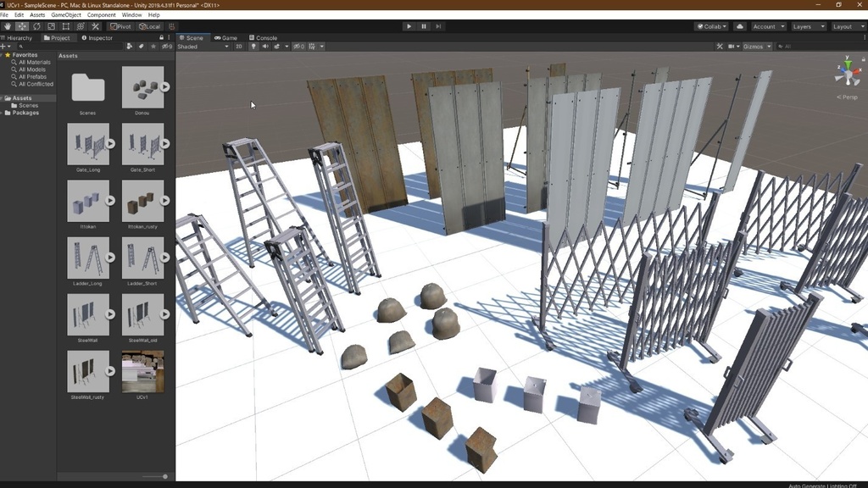Open the cloud services icon

pos(739,26)
